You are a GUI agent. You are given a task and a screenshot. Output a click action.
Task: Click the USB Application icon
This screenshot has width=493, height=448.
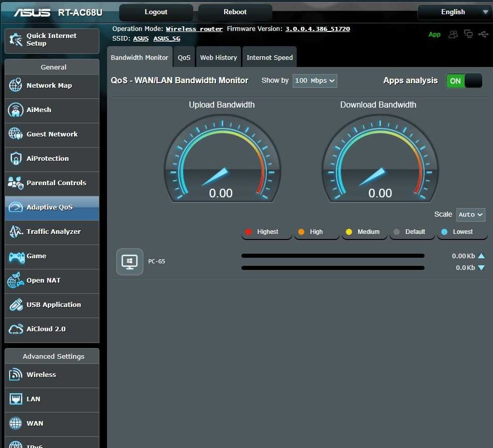(x=16, y=304)
